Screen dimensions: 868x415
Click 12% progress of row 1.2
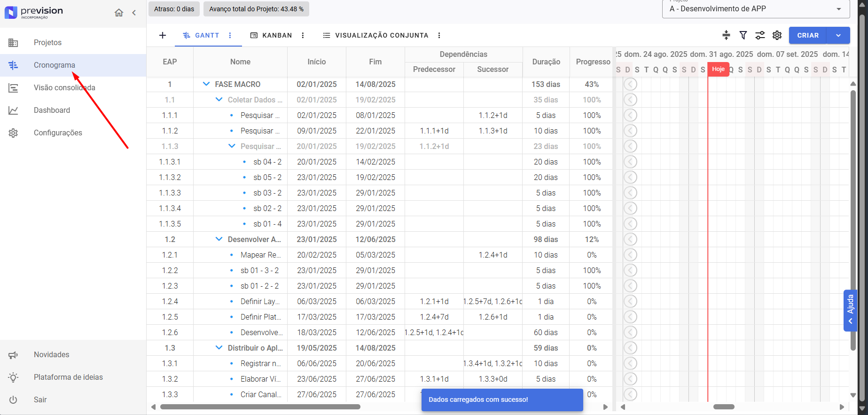coord(592,239)
